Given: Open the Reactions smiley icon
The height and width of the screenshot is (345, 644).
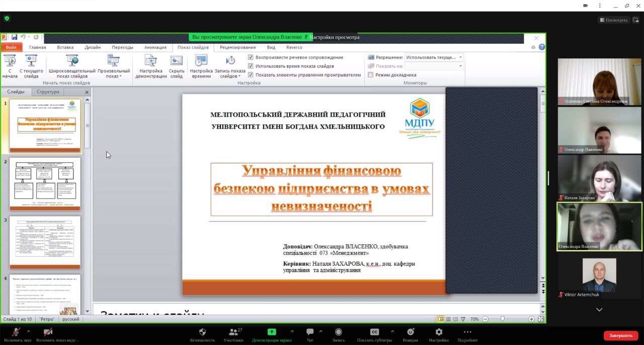Looking at the screenshot, I should pyautogui.click(x=411, y=332).
